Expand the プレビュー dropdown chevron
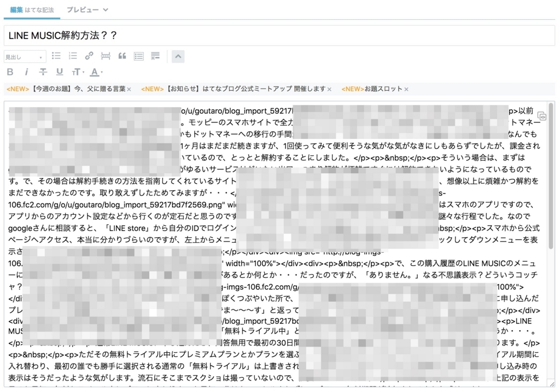This screenshot has height=392, width=560. (106, 10)
